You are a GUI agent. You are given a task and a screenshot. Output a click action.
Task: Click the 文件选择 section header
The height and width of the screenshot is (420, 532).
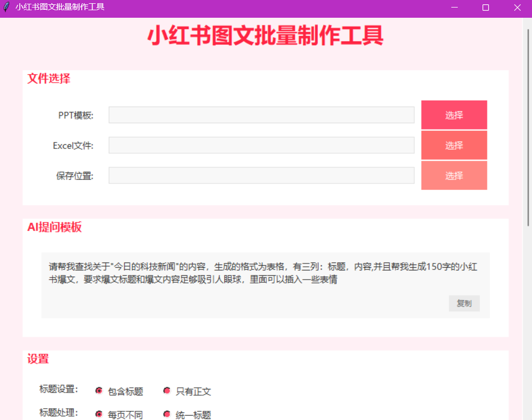coord(49,79)
